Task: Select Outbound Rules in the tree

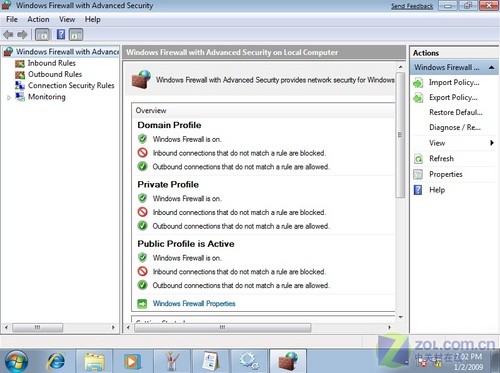Action: tap(55, 74)
